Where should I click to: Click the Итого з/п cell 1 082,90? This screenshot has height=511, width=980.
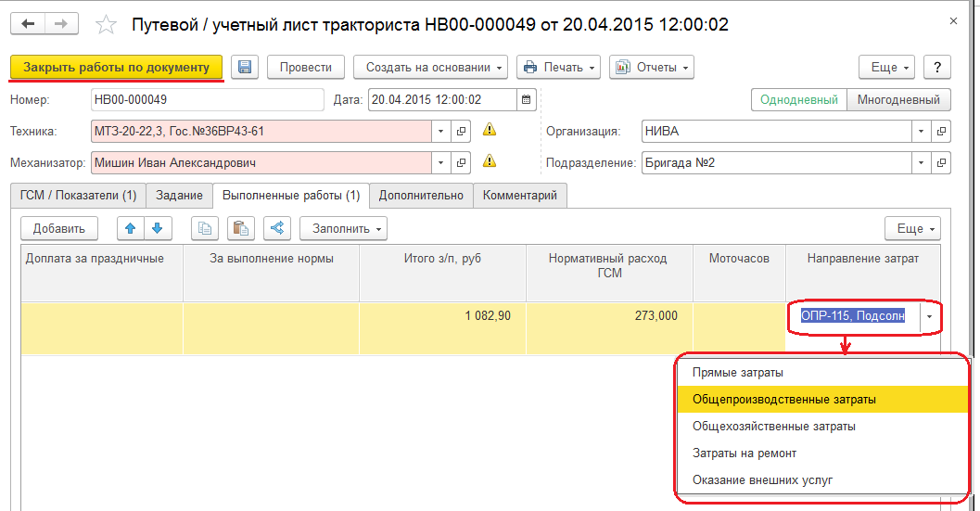(x=442, y=328)
